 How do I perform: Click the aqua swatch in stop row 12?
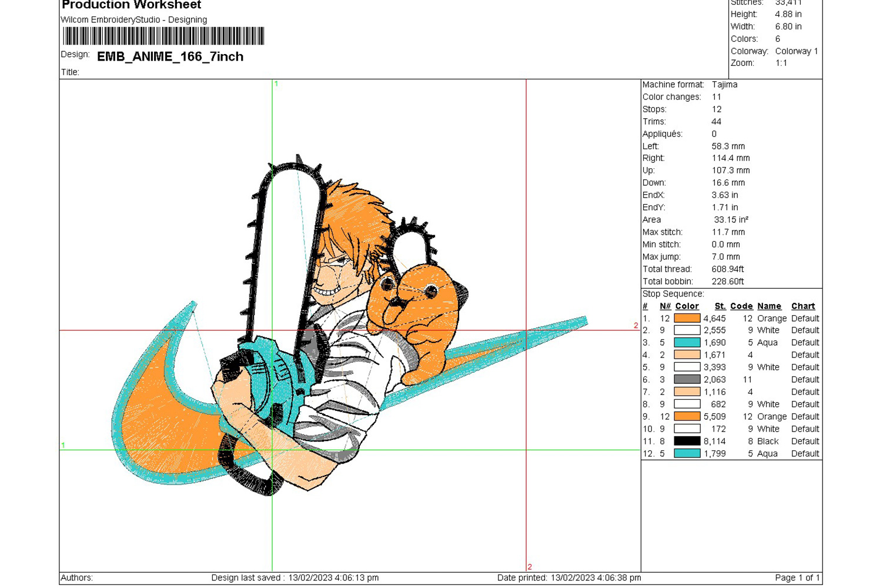click(x=687, y=453)
